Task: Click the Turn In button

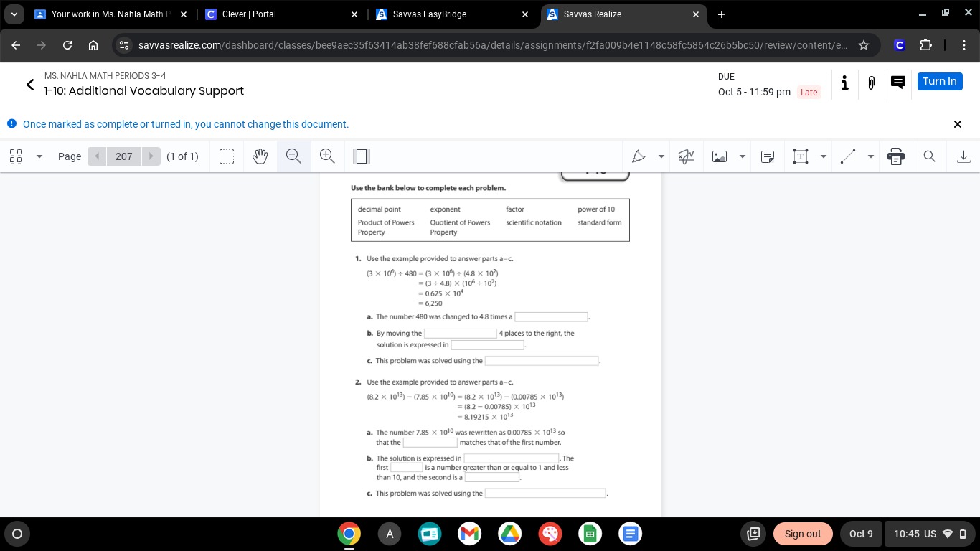Action: [x=940, y=81]
